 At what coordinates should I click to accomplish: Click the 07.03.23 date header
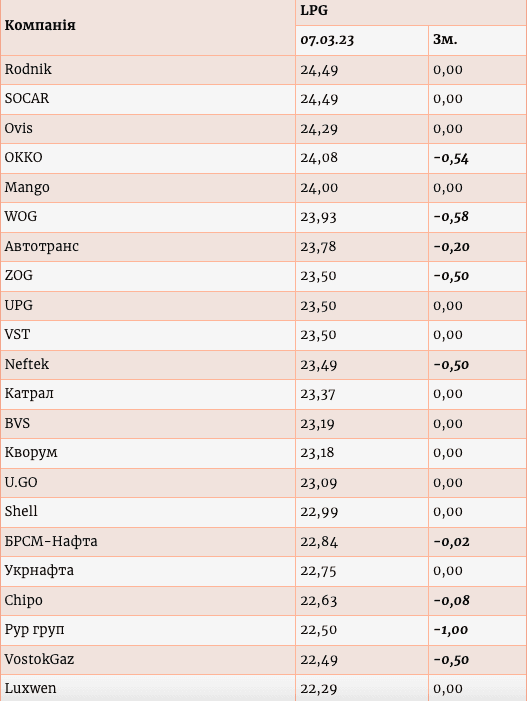click(x=327, y=40)
